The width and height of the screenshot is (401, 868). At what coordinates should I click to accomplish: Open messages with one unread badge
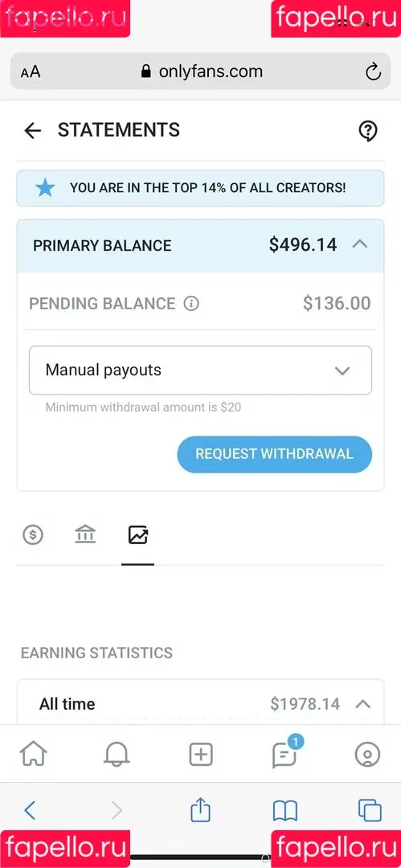tap(284, 753)
